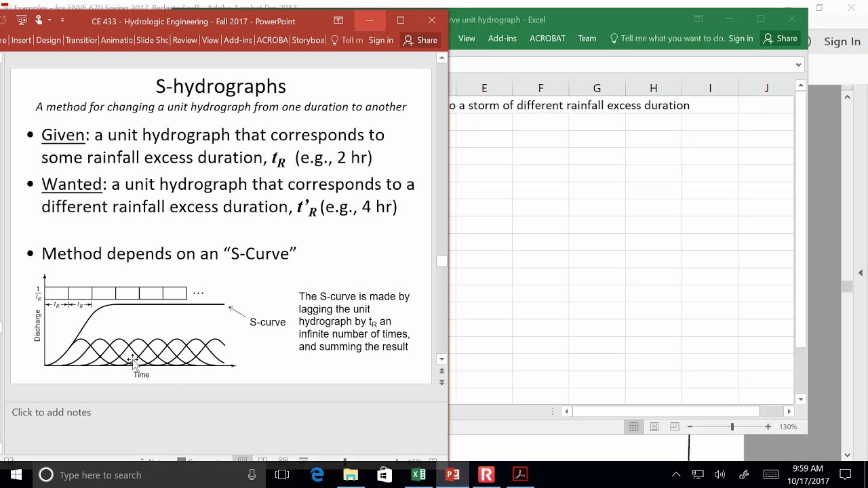Click Sign in in PowerPoint
Viewport: 868px width, 488px height.
click(381, 40)
